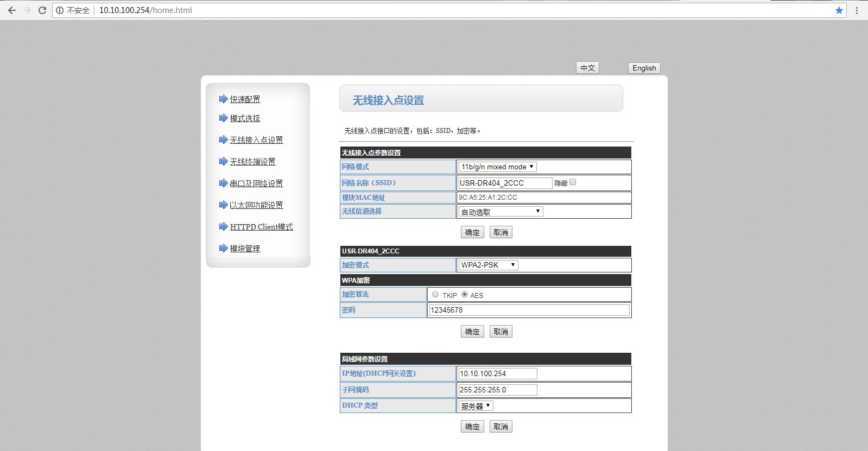
Task: Click the browser back arrow icon
Action: click(x=12, y=10)
